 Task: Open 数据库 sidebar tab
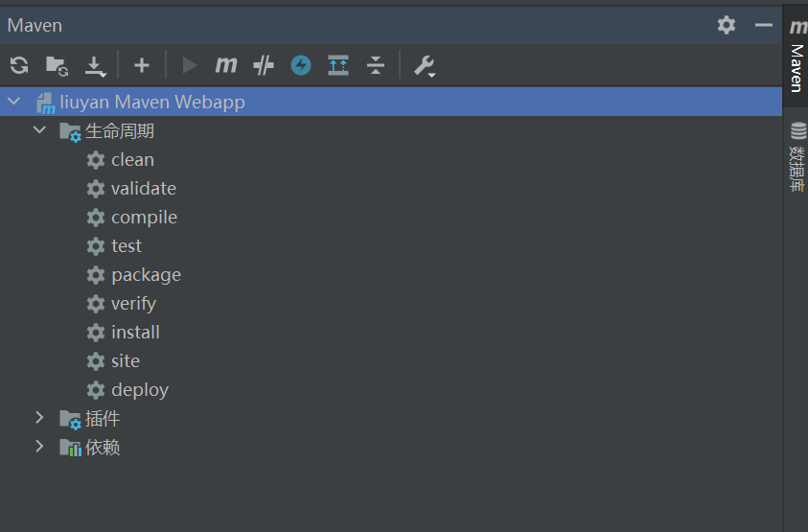pos(797,157)
